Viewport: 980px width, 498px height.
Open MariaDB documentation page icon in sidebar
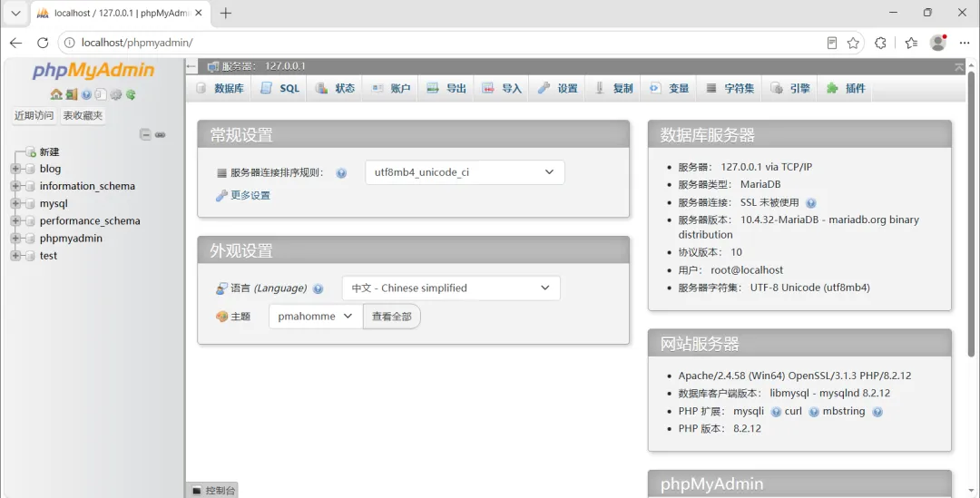[101, 95]
